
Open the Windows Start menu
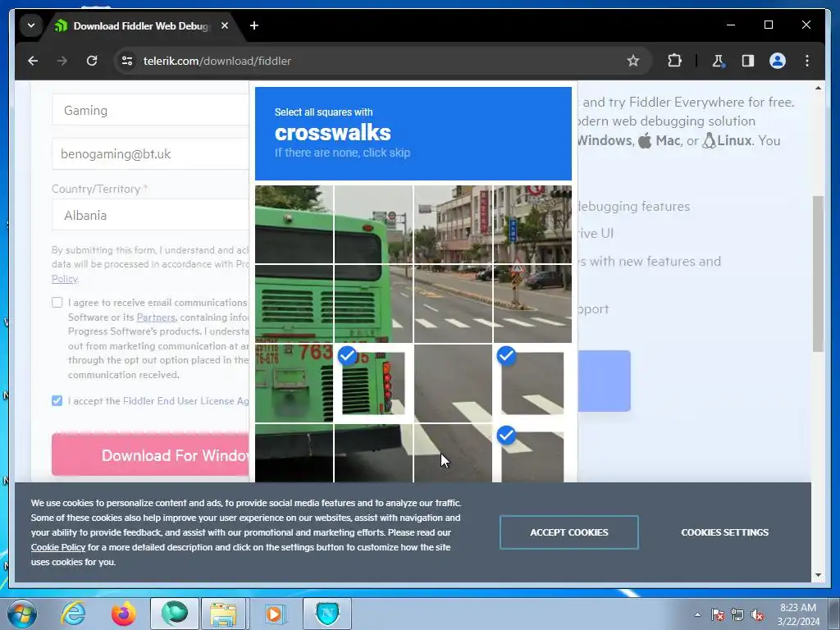(22, 614)
